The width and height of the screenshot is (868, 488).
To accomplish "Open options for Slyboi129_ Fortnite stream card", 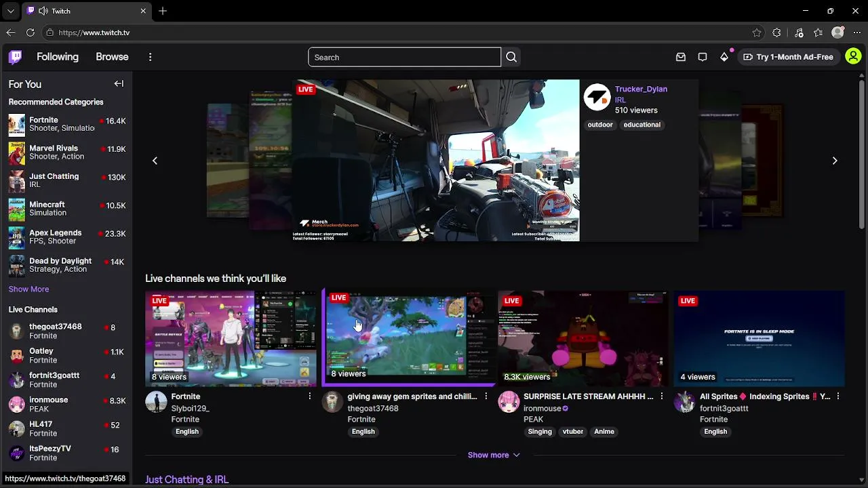I will pyautogui.click(x=310, y=396).
